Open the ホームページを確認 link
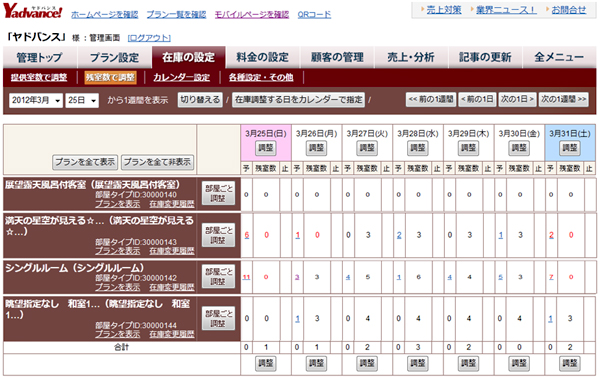 (104, 15)
